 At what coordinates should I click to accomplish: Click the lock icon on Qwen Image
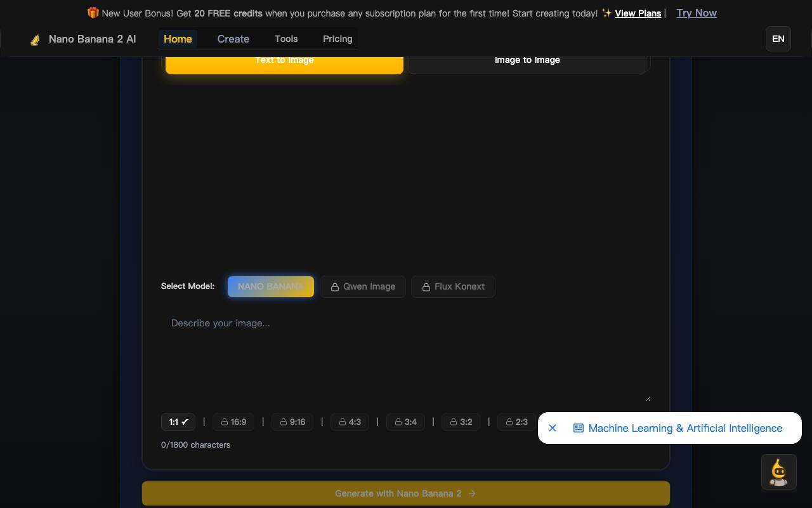point(335,287)
